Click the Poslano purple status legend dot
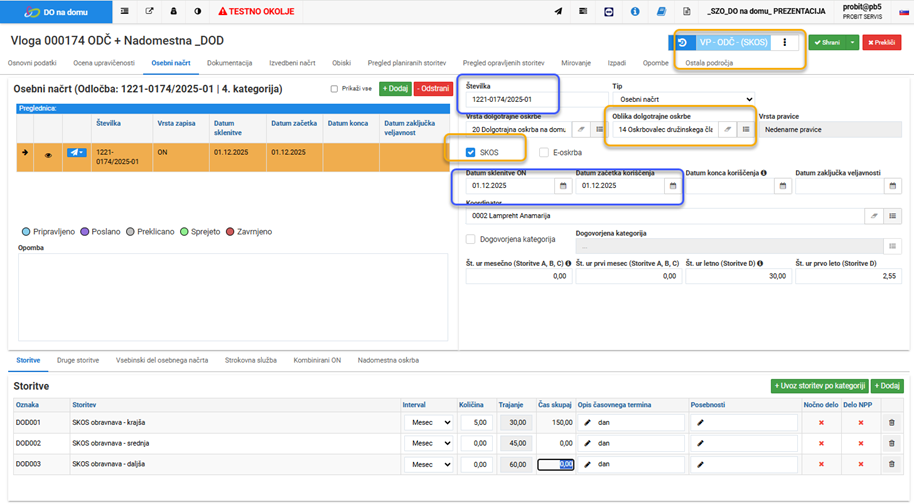 [x=85, y=232]
